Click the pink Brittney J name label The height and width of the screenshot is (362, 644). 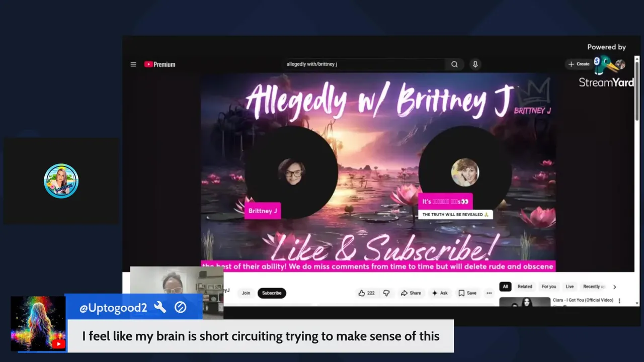[263, 211]
